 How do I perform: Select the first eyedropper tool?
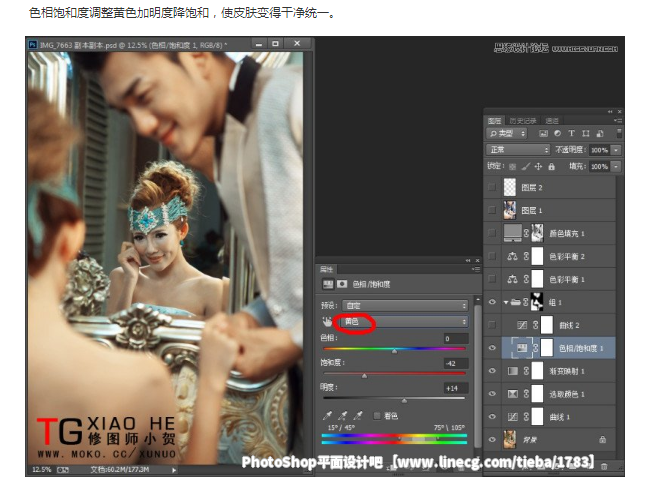[x=327, y=415]
